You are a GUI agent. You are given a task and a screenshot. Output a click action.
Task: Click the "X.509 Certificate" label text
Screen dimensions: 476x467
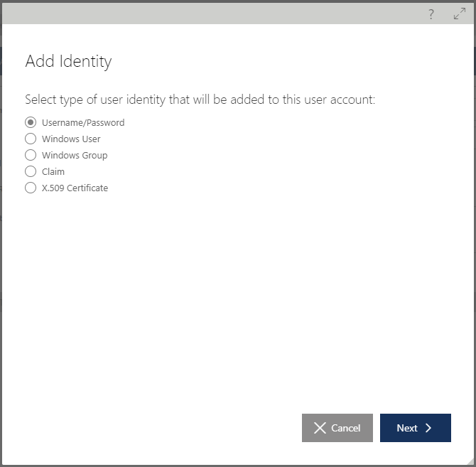pyautogui.click(x=75, y=188)
